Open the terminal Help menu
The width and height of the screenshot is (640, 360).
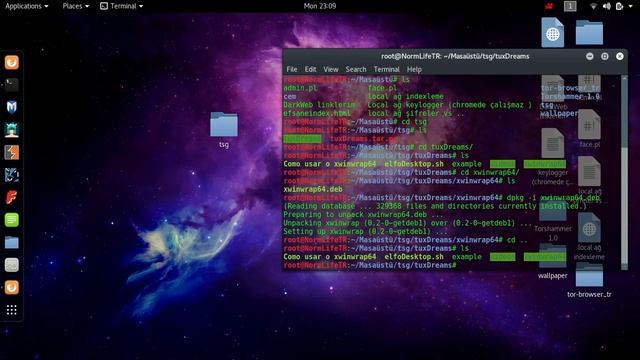pos(414,69)
